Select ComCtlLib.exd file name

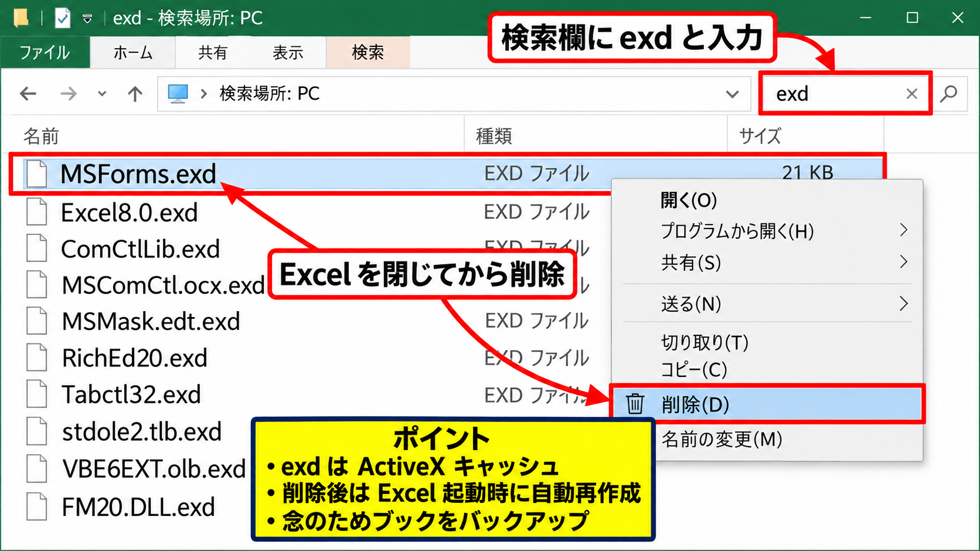(x=140, y=249)
